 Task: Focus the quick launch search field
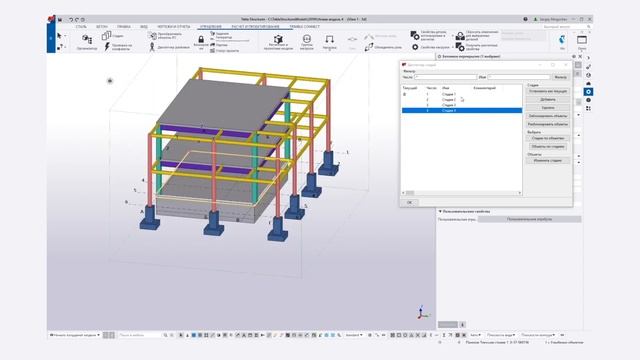pos(567,27)
